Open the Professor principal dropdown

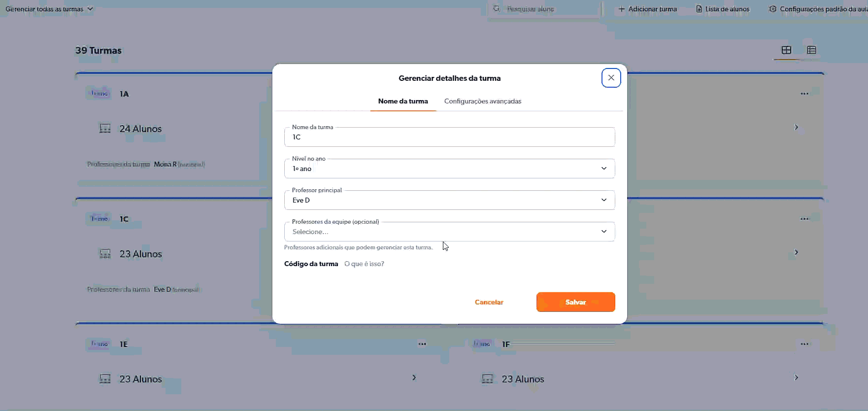pyautogui.click(x=449, y=200)
